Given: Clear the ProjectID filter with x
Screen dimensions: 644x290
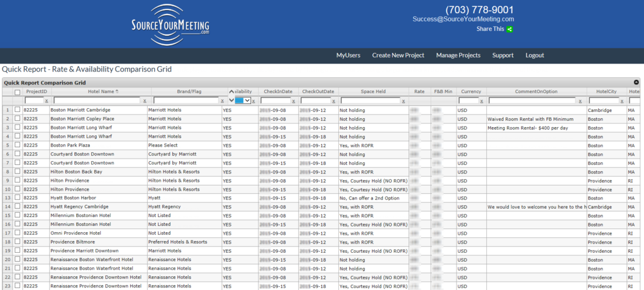Looking at the screenshot, I should (46, 101).
